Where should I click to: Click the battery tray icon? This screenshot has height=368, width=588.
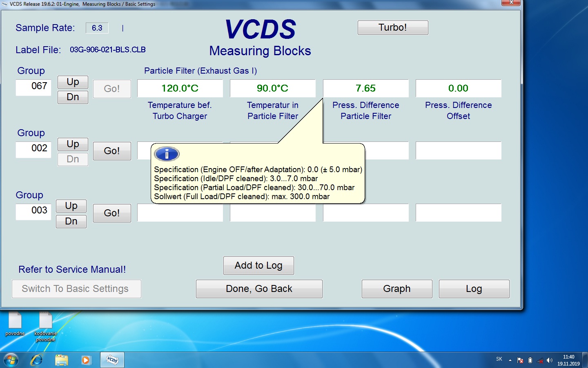coord(530,360)
